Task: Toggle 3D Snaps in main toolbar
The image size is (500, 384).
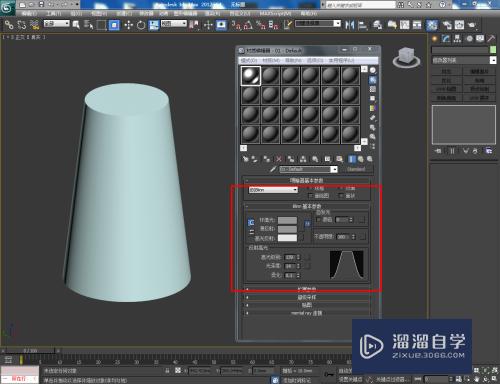Action: tap(236, 25)
